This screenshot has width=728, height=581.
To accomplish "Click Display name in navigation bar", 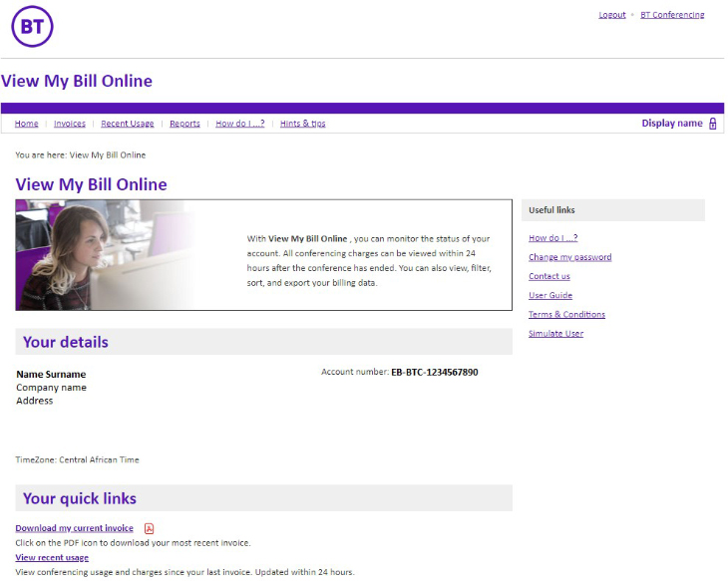I will (x=672, y=124).
